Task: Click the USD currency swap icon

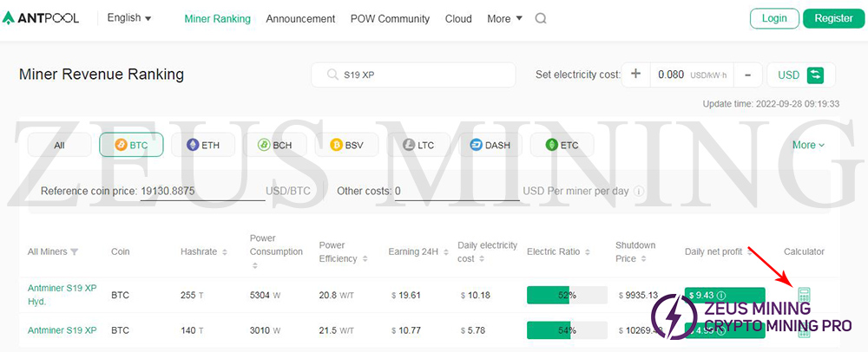Action: click(x=815, y=75)
